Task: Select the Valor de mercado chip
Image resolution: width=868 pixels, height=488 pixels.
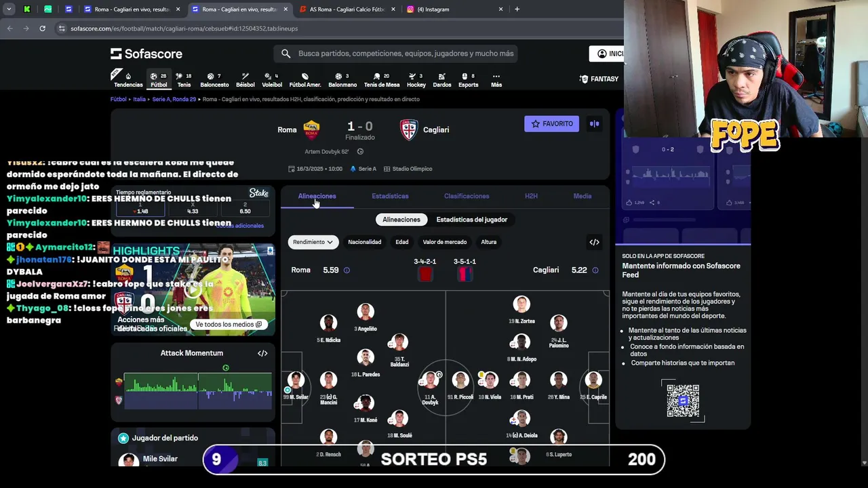Action: [445, 242]
